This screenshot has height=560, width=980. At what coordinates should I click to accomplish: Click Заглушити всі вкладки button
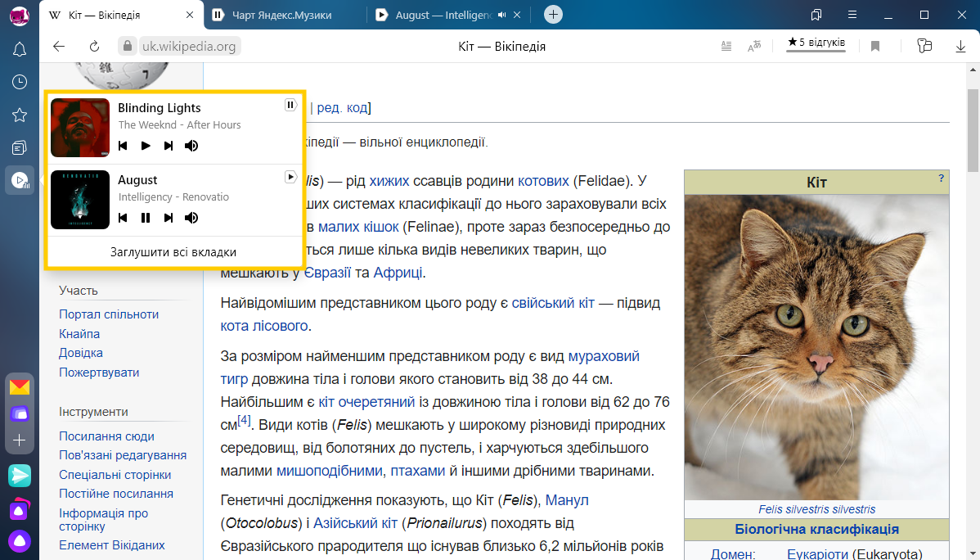click(173, 252)
